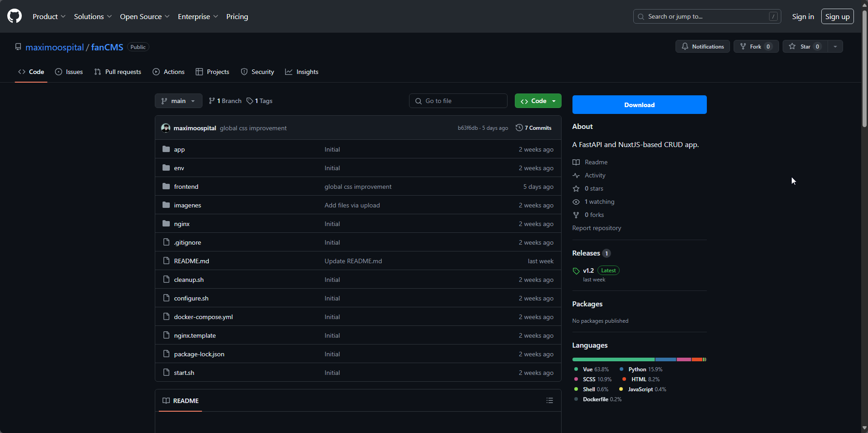Expand the Product menu
868x433 pixels.
coord(49,16)
